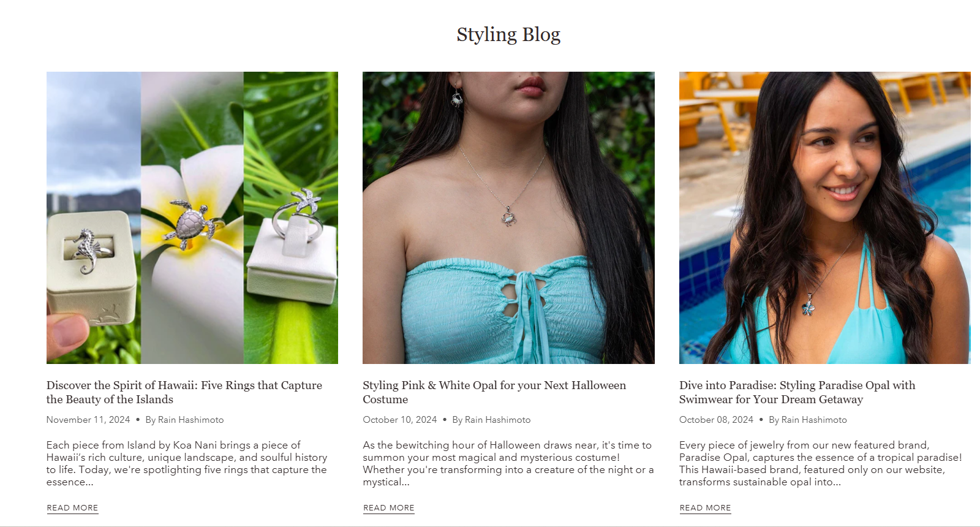Click the Styling Blog heading
The image size is (980, 527).
click(508, 34)
